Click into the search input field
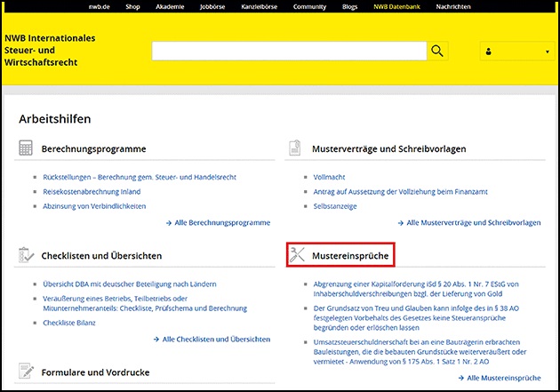Image resolution: width=560 pixels, height=392 pixels. pos(289,51)
